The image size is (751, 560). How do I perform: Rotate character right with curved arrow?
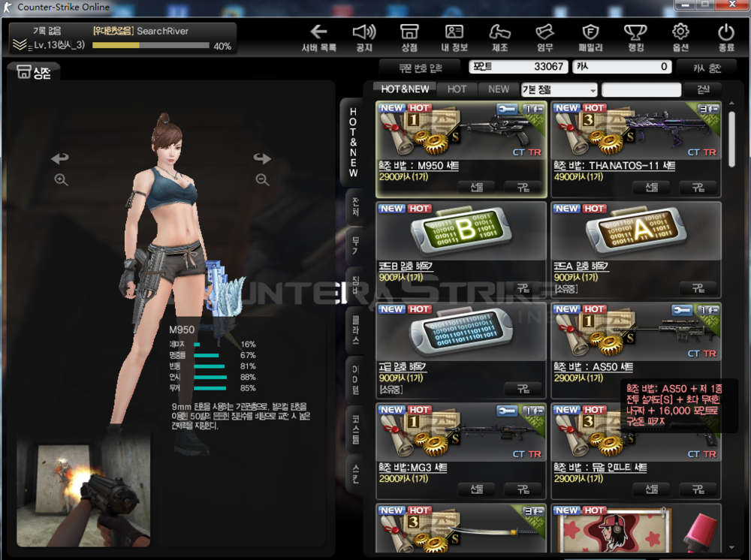262,158
